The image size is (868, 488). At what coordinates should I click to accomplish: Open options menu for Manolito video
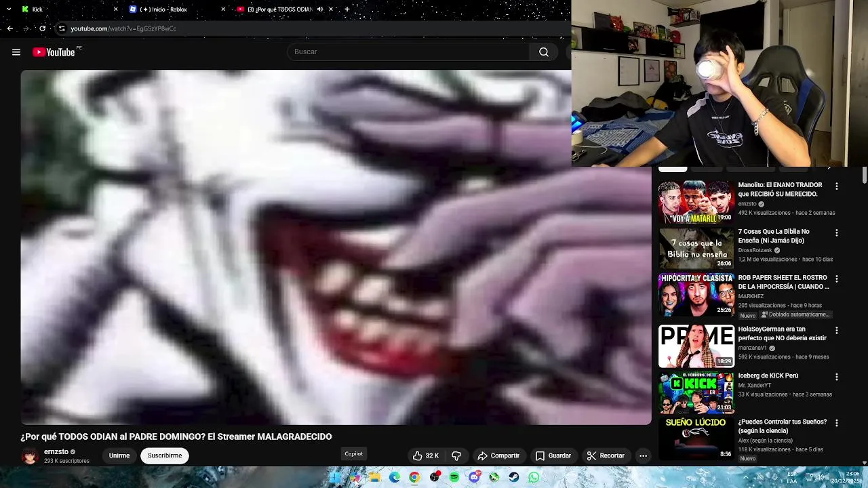click(x=836, y=186)
